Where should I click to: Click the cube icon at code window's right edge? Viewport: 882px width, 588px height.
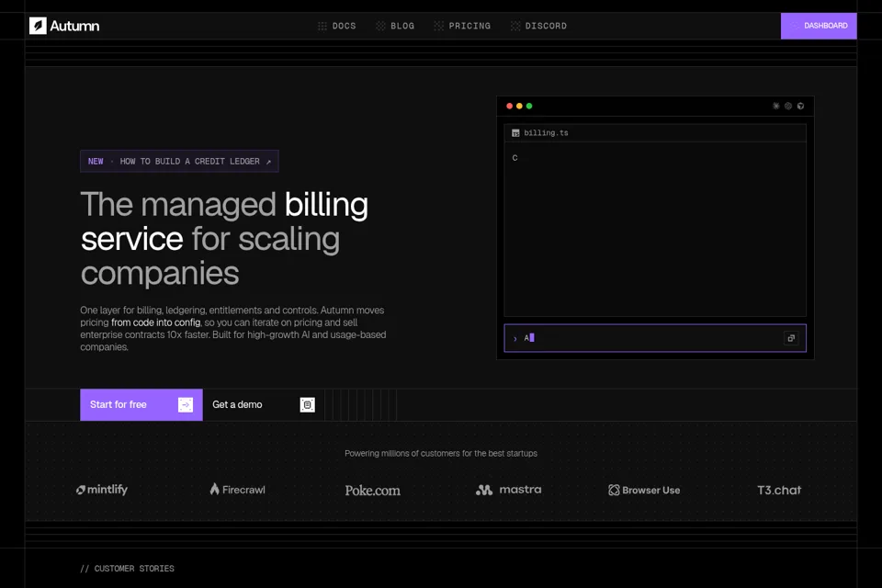(800, 106)
